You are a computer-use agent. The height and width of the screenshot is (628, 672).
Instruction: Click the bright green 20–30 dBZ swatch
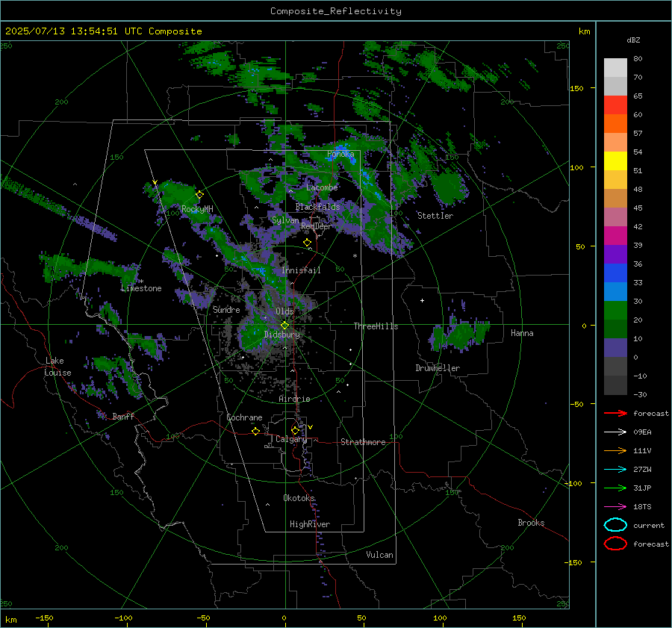coord(615,311)
